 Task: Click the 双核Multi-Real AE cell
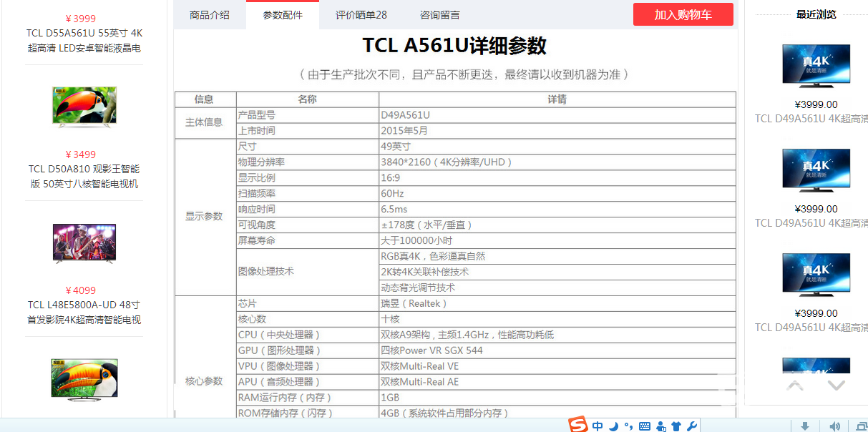[x=557, y=382]
